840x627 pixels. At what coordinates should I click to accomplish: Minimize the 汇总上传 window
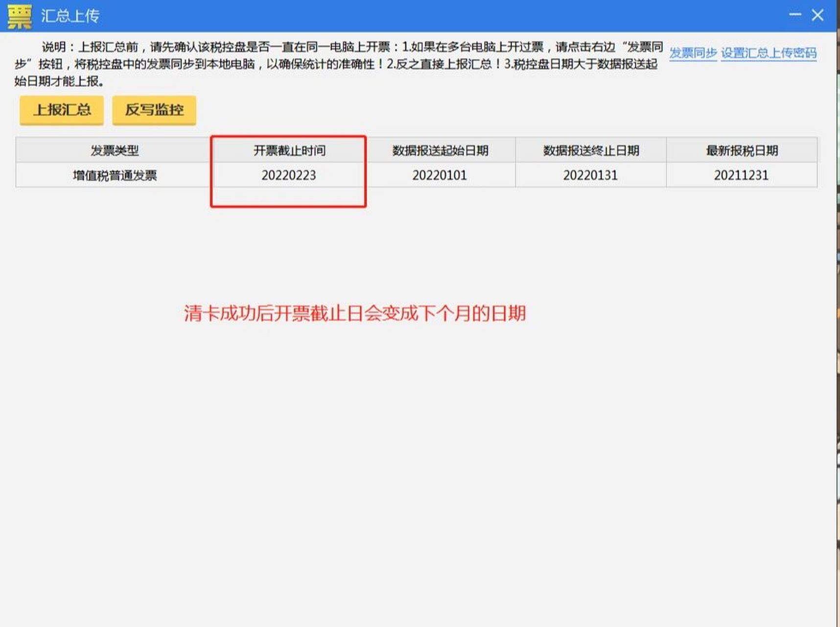point(795,15)
